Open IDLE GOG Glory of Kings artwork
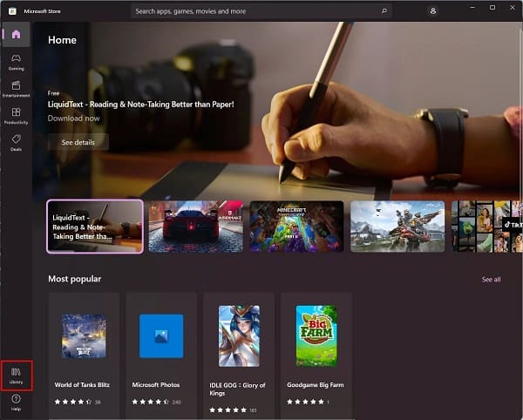Image resolution: width=523 pixels, height=420 pixels. point(239,336)
